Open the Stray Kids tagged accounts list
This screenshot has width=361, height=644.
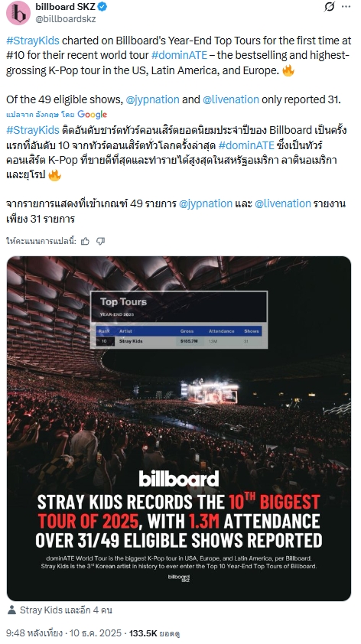[66, 610]
